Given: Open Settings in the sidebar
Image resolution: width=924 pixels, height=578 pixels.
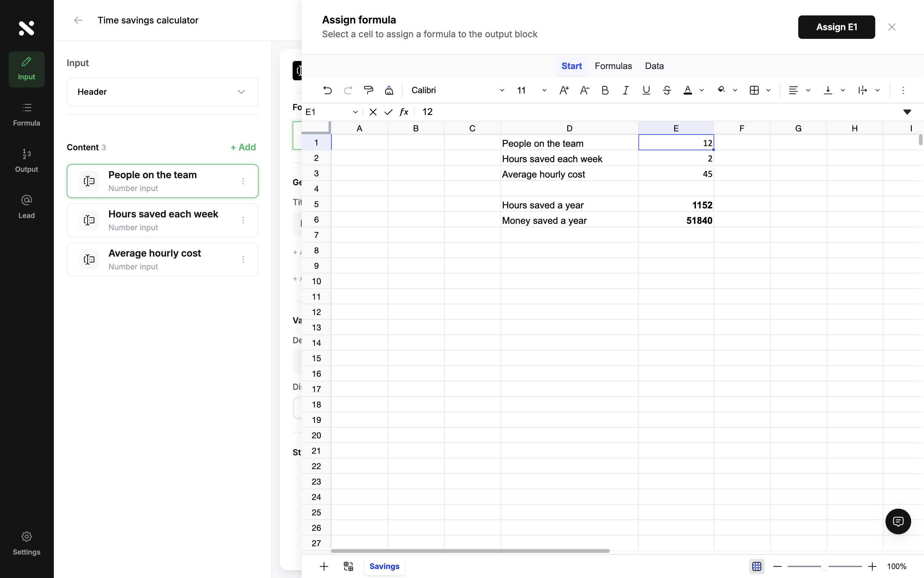Looking at the screenshot, I should (26, 544).
